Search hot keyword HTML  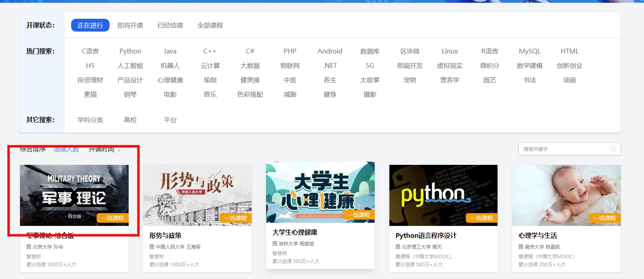tap(570, 51)
